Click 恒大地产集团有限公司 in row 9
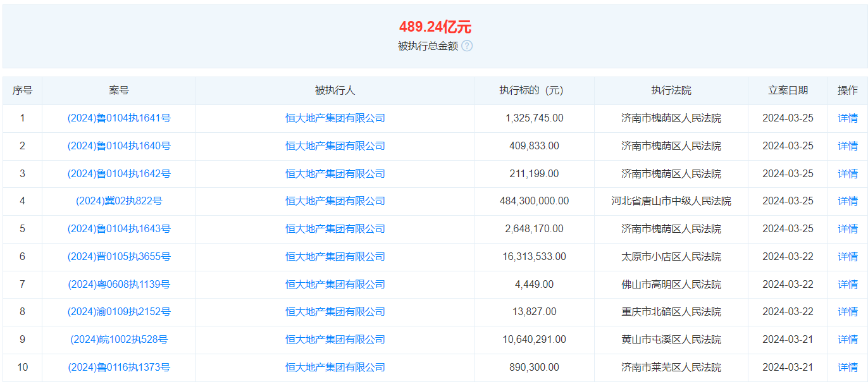This screenshot has width=868, height=384. tap(335, 339)
